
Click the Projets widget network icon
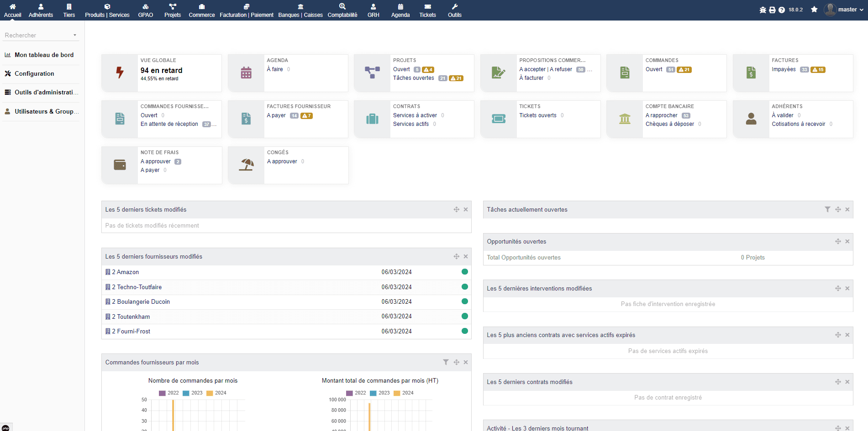pyautogui.click(x=372, y=73)
